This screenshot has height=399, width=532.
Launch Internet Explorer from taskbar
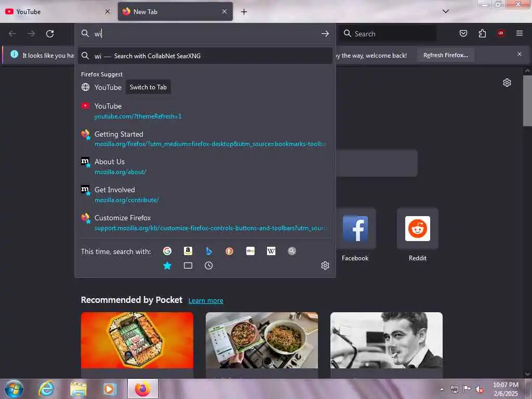pyautogui.click(x=46, y=389)
